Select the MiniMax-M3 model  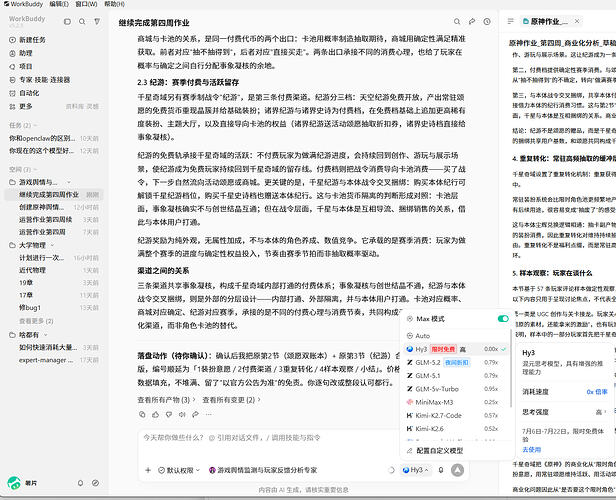click(456, 402)
